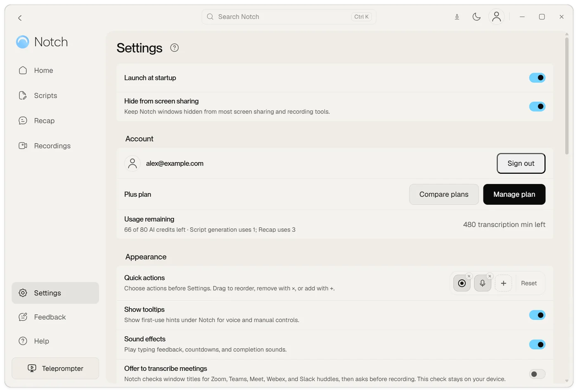Open the Settings help question icon
The width and height of the screenshot is (578, 392).
175,47
